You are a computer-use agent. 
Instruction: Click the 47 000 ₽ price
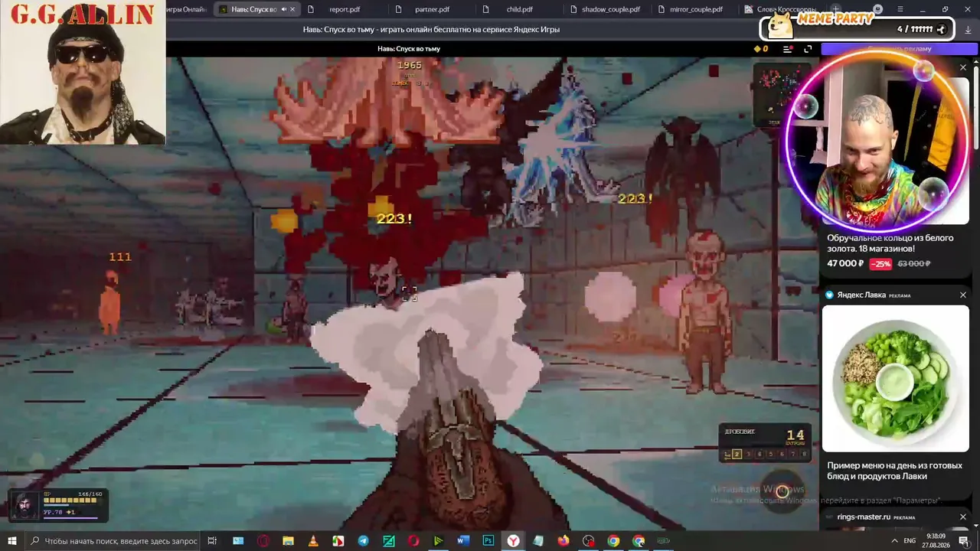pos(845,263)
